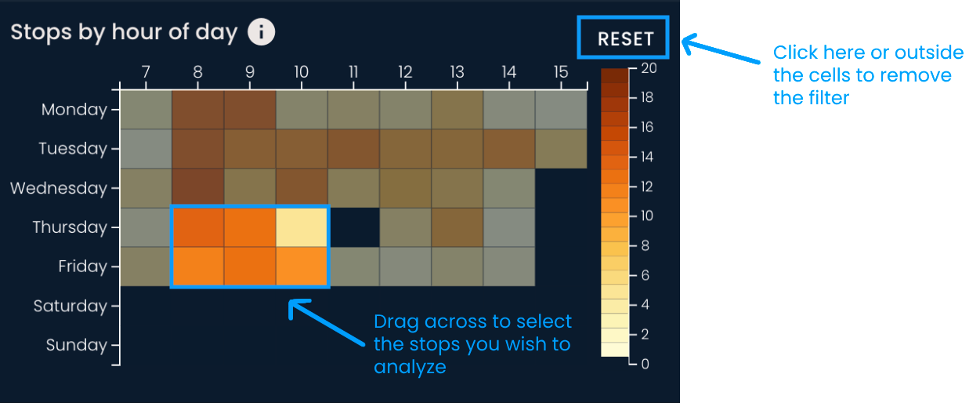This screenshot has width=980, height=403.
Task: Select the Tuesday 14 o'clock cell
Action: point(509,149)
